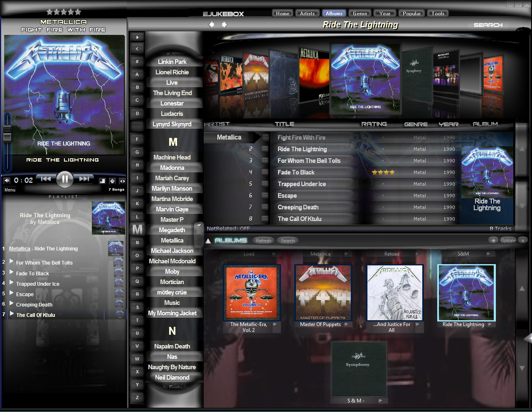Collapse the Albums panel triangle
The width and height of the screenshot is (532, 412).
click(x=208, y=241)
